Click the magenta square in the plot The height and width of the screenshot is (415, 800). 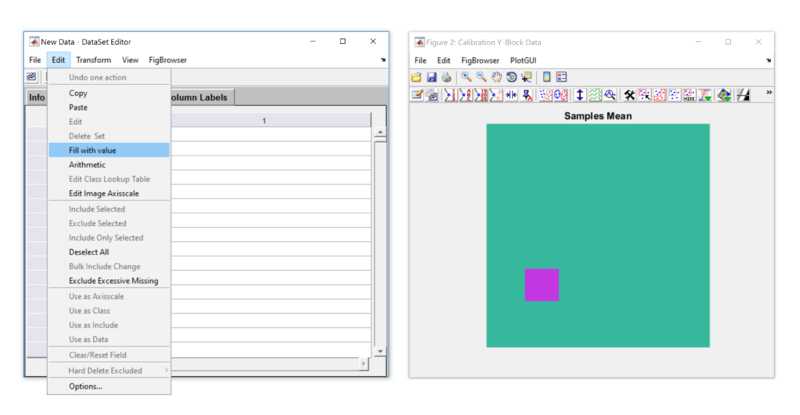(x=542, y=285)
